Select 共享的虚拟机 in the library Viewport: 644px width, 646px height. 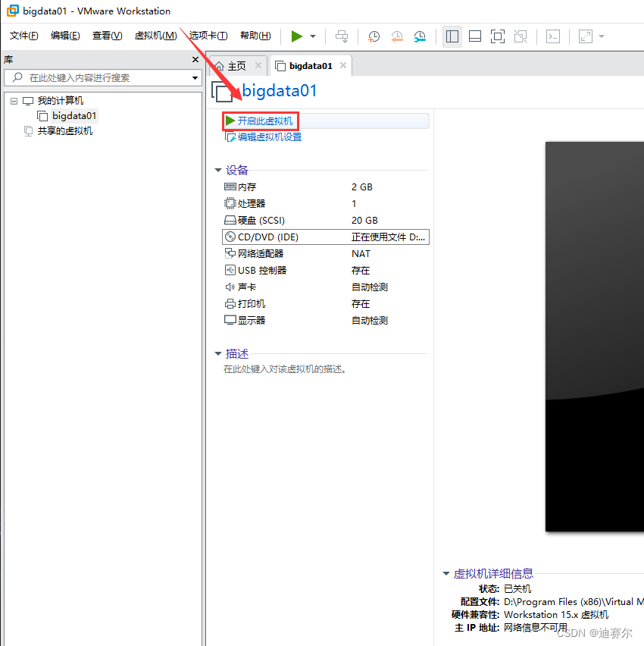pyautogui.click(x=65, y=131)
